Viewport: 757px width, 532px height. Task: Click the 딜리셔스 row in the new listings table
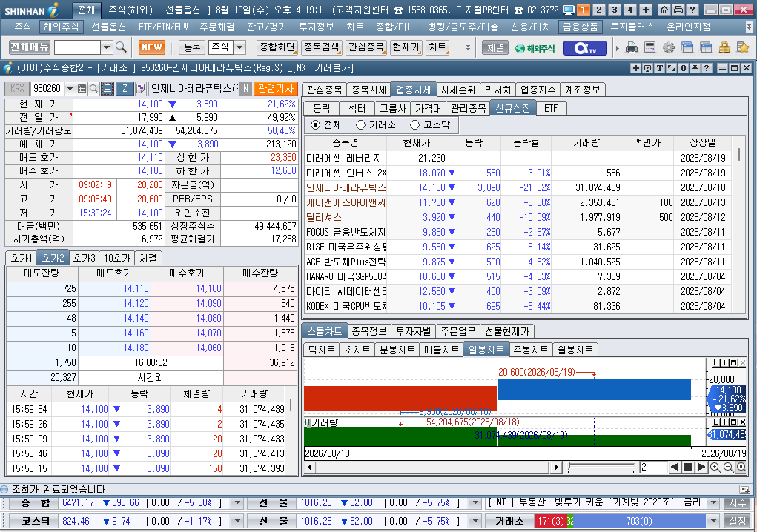point(518,218)
